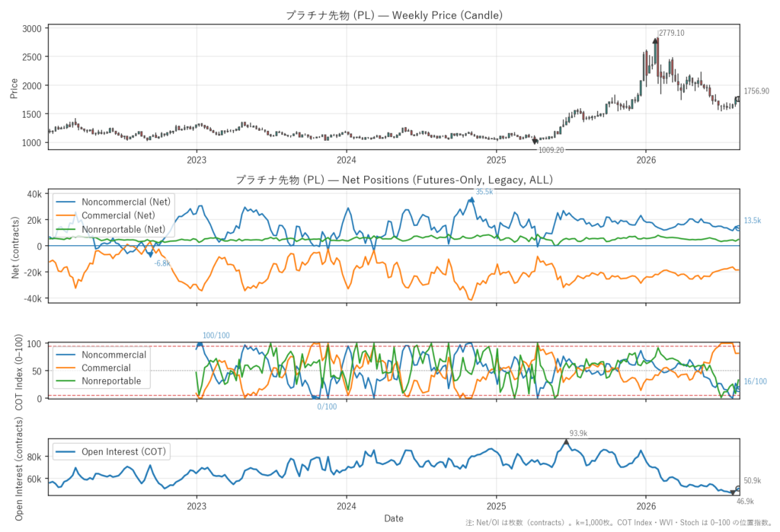Click the Net Positions (Futures-Only, Legacy, ALL) title
Viewport: 780px width, 532px height.
point(394,180)
